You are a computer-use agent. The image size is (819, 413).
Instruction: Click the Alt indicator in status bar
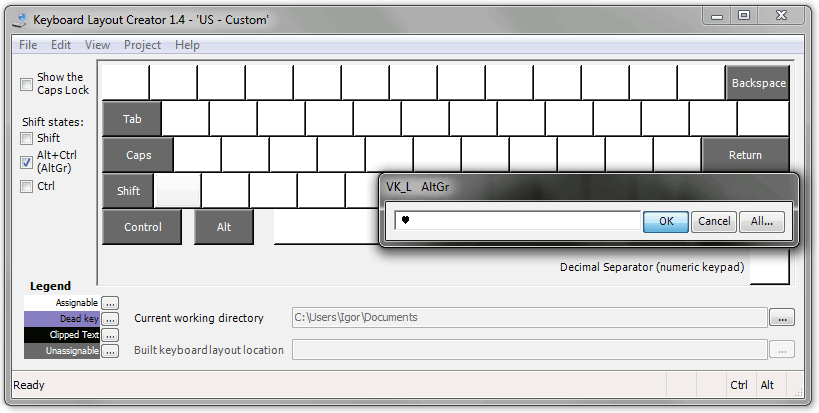[767, 385]
